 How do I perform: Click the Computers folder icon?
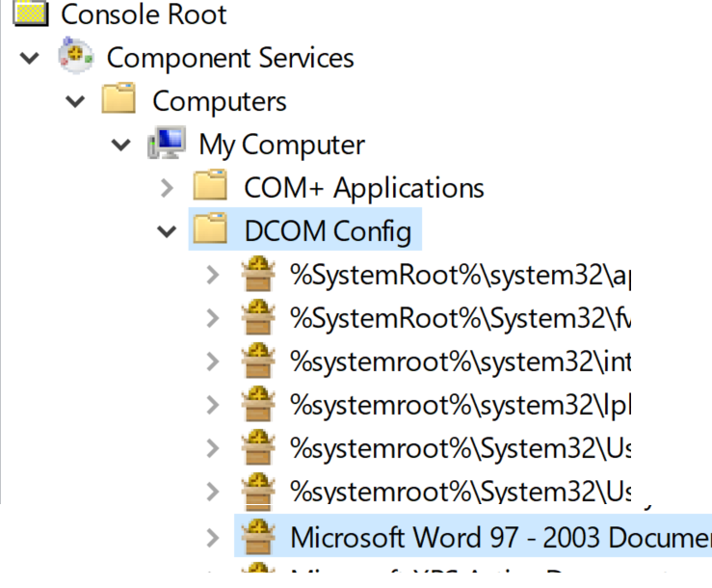pyautogui.click(x=120, y=100)
